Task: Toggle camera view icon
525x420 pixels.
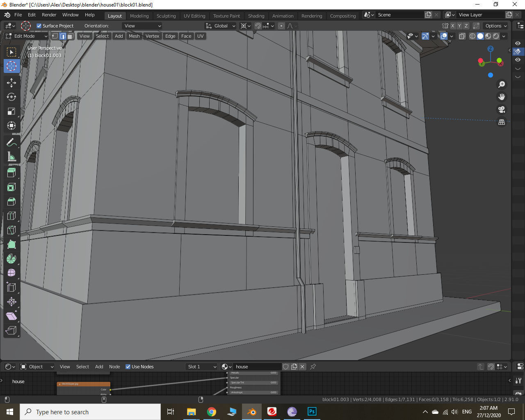Action: click(x=502, y=110)
